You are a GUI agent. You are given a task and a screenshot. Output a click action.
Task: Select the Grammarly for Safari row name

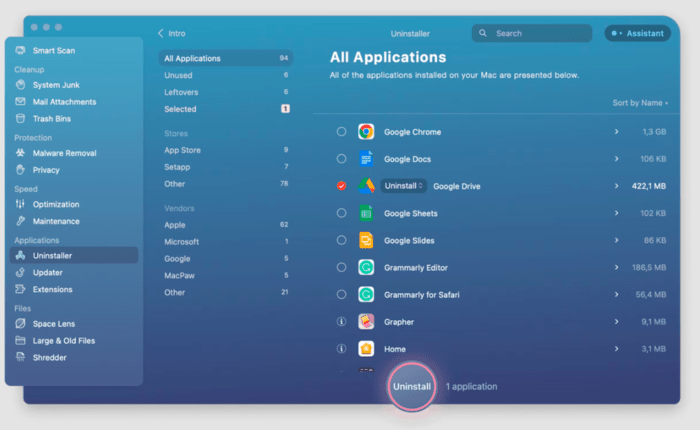pyautogui.click(x=421, y=295)
